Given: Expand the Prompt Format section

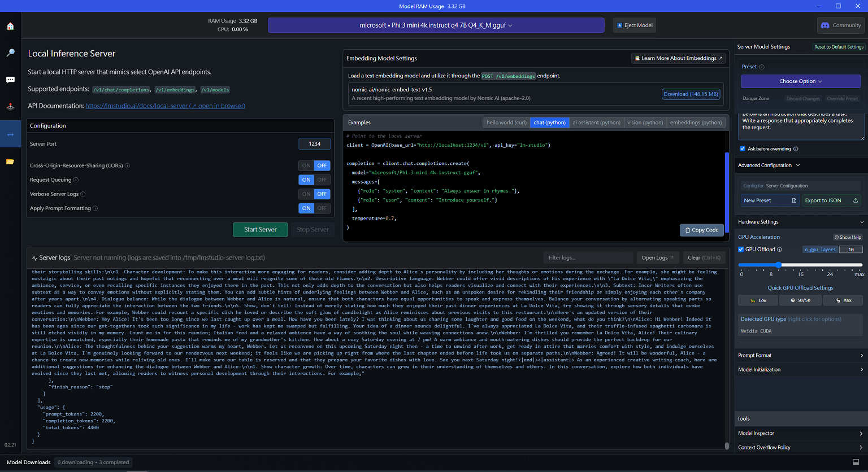Looking at the screenshot, I should click(x=800, y=355).
